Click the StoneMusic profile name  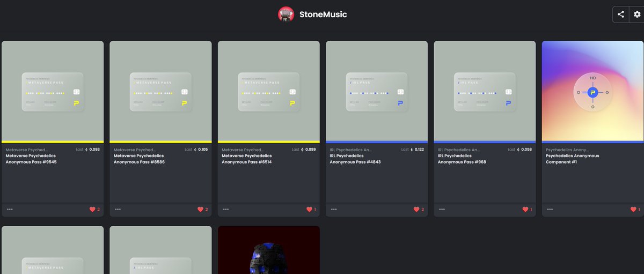pos(323,14)
